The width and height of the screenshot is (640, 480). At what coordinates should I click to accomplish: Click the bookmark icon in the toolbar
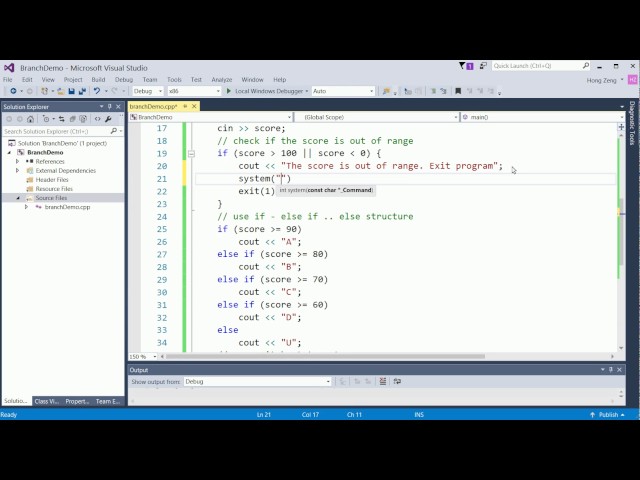(458, 91)
